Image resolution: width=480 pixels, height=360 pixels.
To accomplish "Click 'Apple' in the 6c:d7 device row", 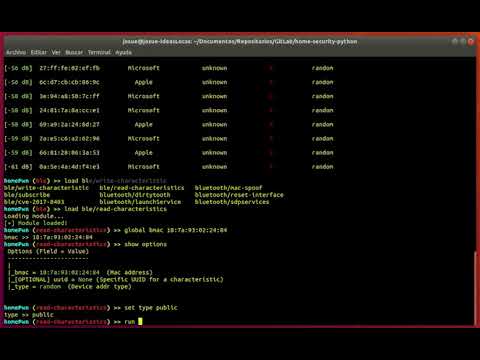I will (x=143, y=82).
